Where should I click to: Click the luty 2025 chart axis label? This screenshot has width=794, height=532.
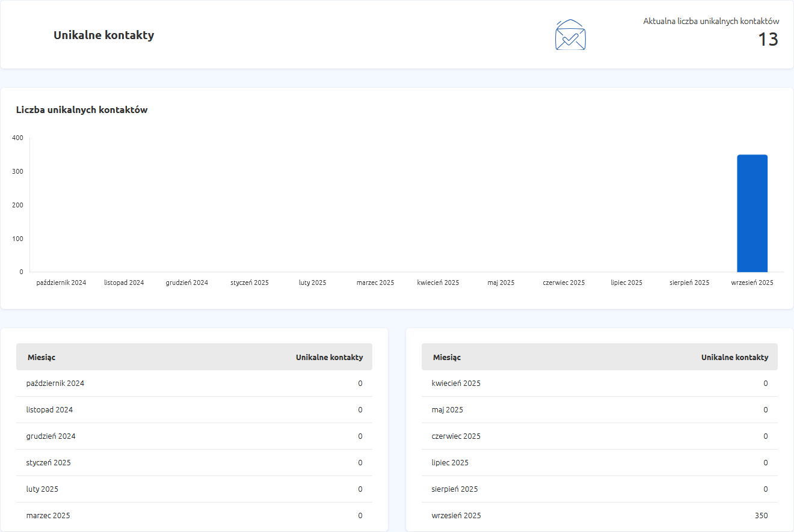312,283
